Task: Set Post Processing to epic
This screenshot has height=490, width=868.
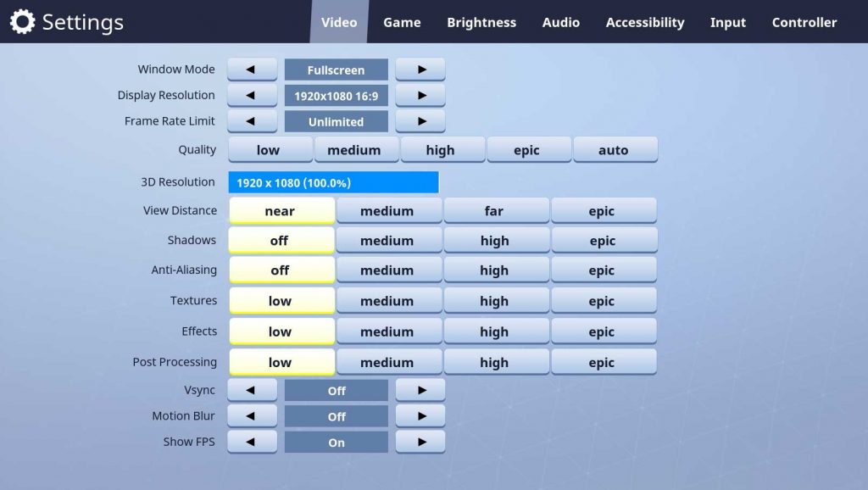Action: 604,362
